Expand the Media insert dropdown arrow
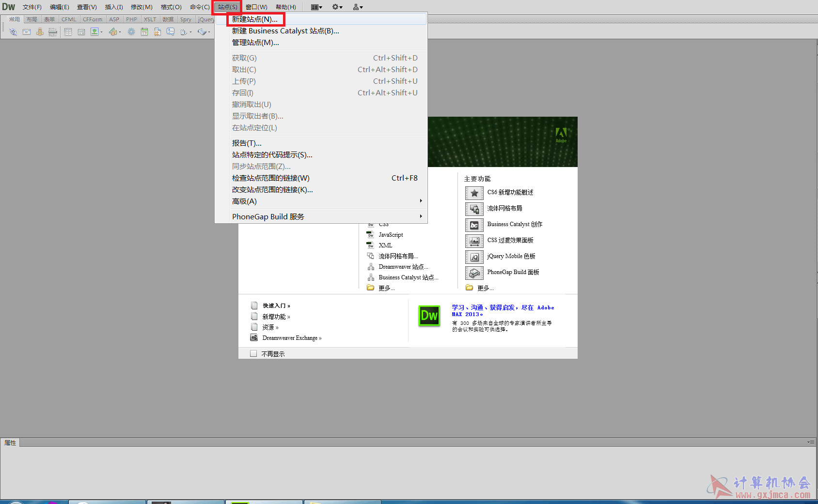818x504 pixels. [x=120, y=32]
